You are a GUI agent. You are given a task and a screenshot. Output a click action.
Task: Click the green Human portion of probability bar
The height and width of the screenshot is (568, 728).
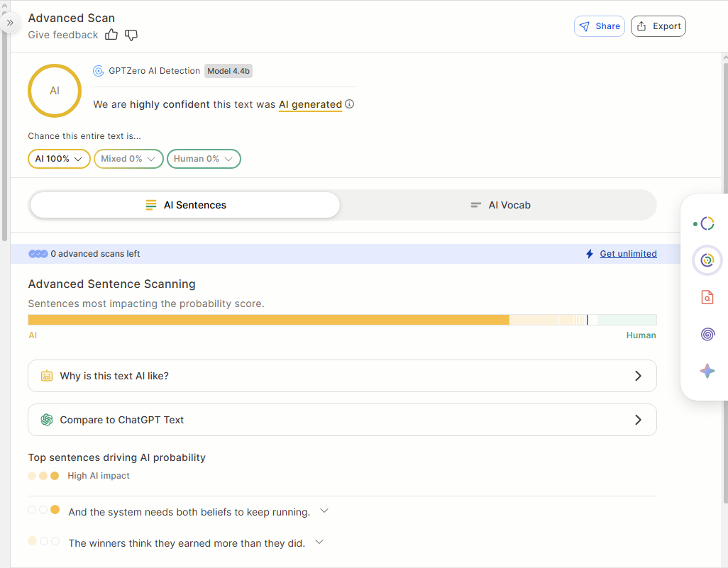627,320
